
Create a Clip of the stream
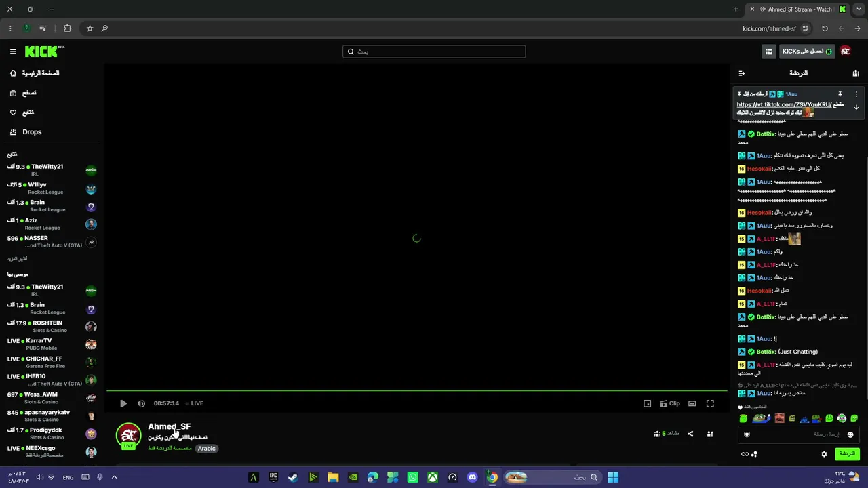[x=670, y=403]
